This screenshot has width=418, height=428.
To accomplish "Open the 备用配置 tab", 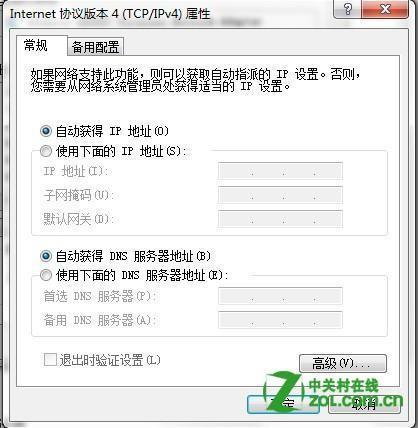I will point(96,47).
